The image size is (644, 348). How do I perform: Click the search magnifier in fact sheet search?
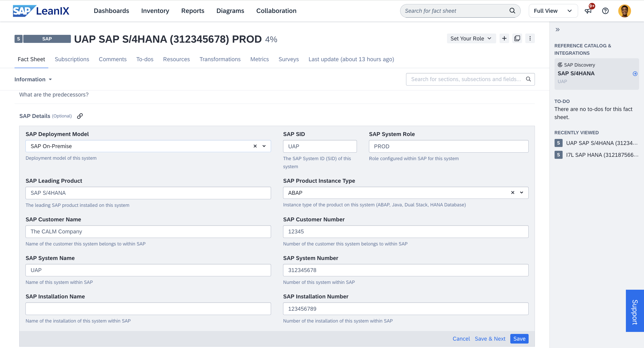point(512,11)
